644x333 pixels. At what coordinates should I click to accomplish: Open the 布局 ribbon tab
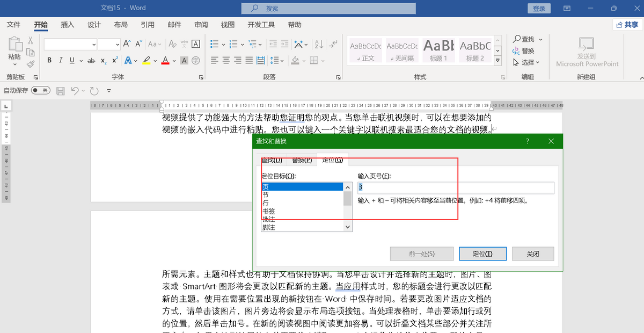[x=121, y=25]
